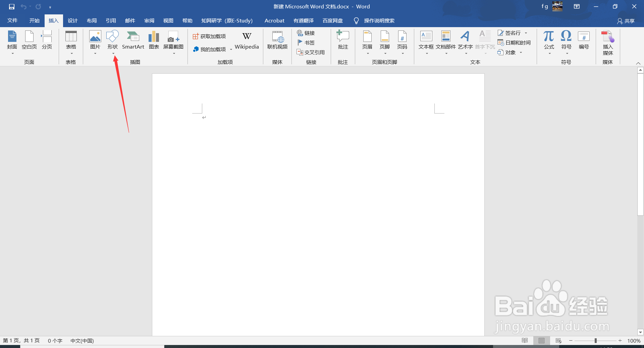Insert a bookmark with 书签
644x348 pixels.
click(306, 43)
